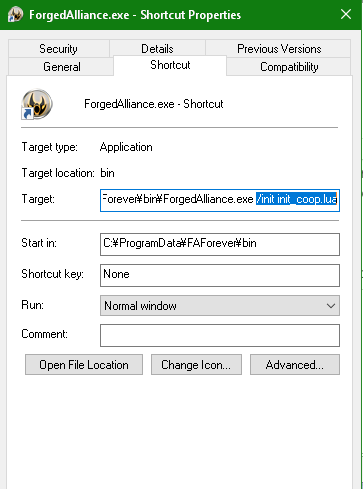Click the Comment text field
The width and height of the screenshot is (363, 489).
(x=220, y=335)
